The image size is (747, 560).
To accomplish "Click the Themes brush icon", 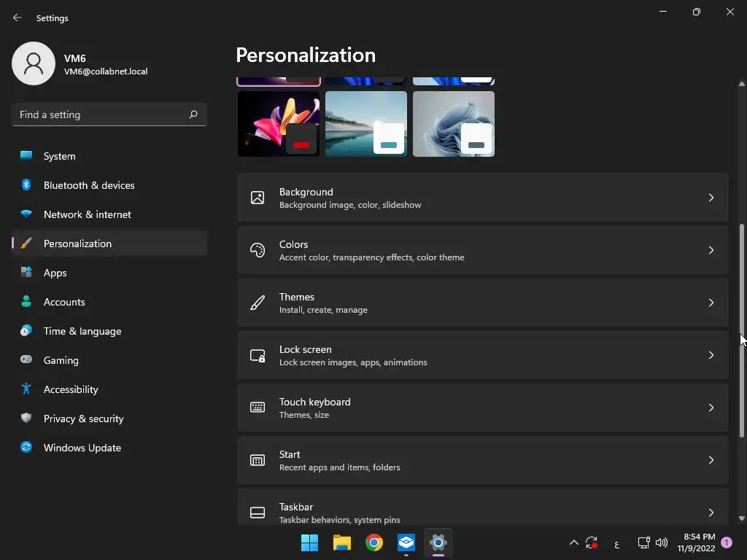I will coord(258,303).
